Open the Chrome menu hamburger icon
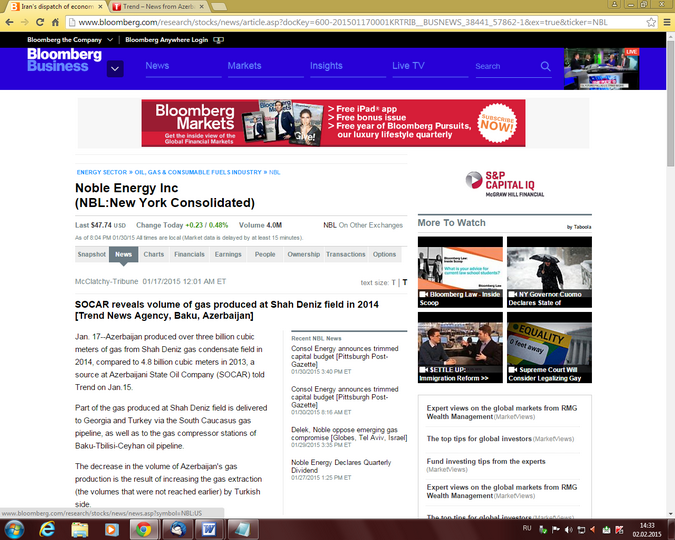 tap(667, 22)
